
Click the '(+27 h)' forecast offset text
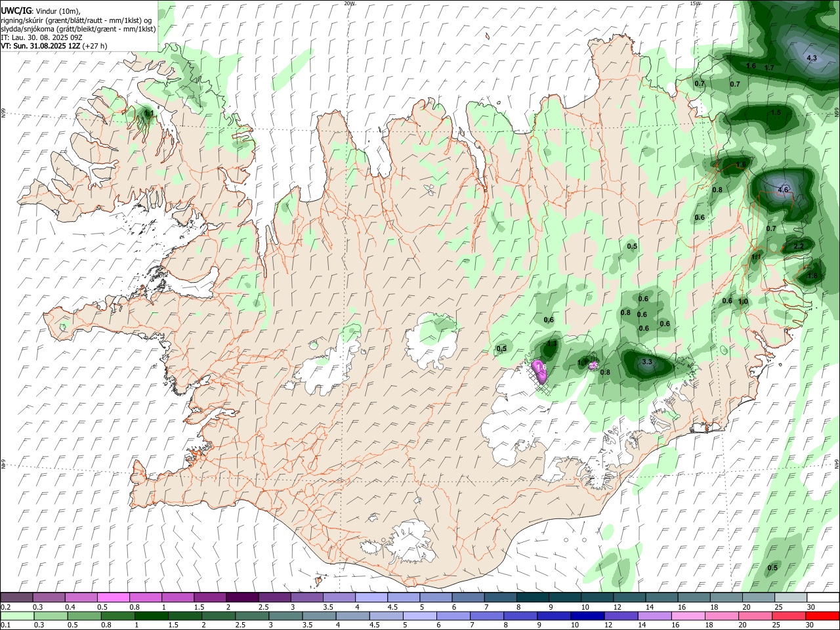pos(95,46)
